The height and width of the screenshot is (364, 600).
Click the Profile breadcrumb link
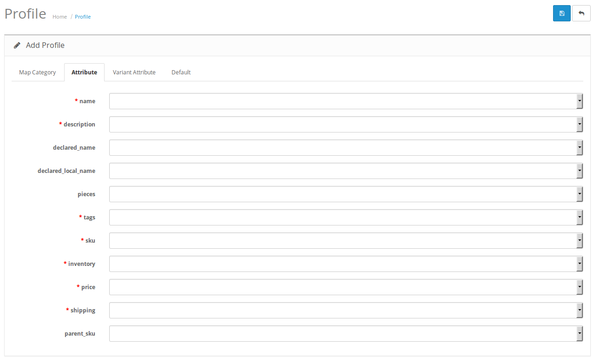click(x=83, y=17)
